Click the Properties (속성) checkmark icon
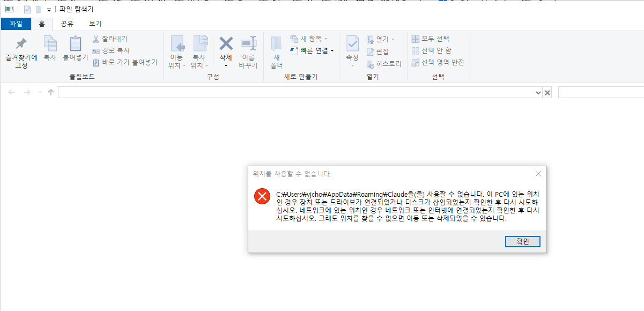Image resolution: width=644 pixels, height=311 pixels. point(352,44)
